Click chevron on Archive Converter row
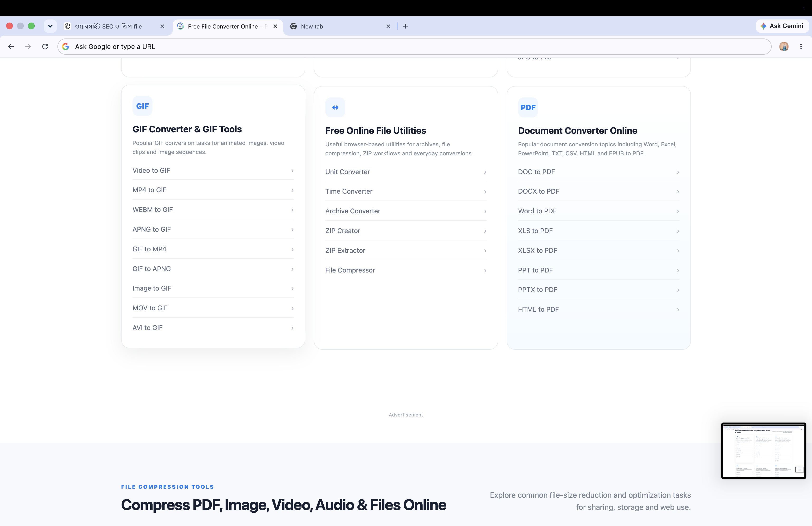This screenshot has height=526, width=812. click(x=485, y=212)
